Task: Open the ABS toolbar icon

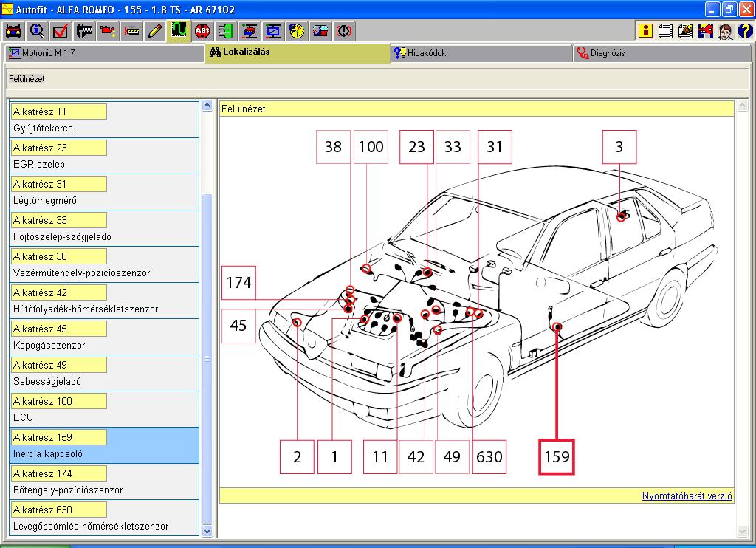Action: click(x=202, y=31)
